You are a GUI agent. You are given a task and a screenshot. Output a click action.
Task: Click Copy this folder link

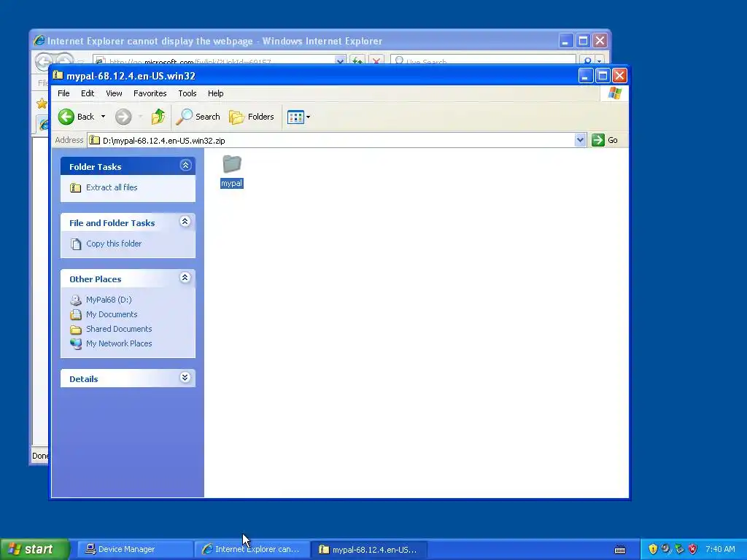113,244
